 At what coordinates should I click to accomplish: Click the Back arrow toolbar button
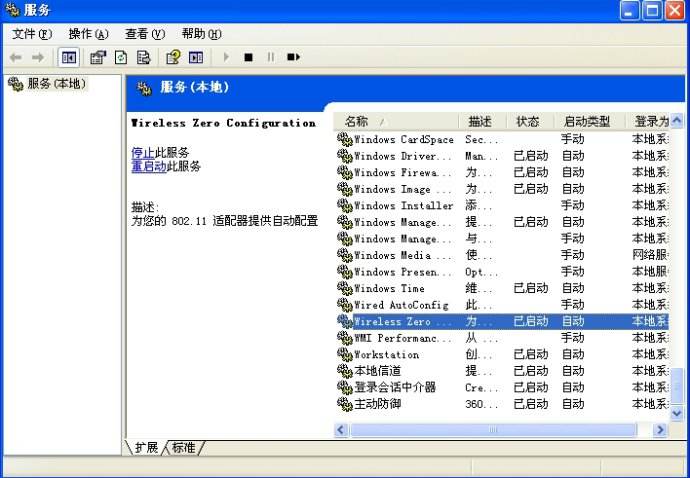(x=16, y=57)
